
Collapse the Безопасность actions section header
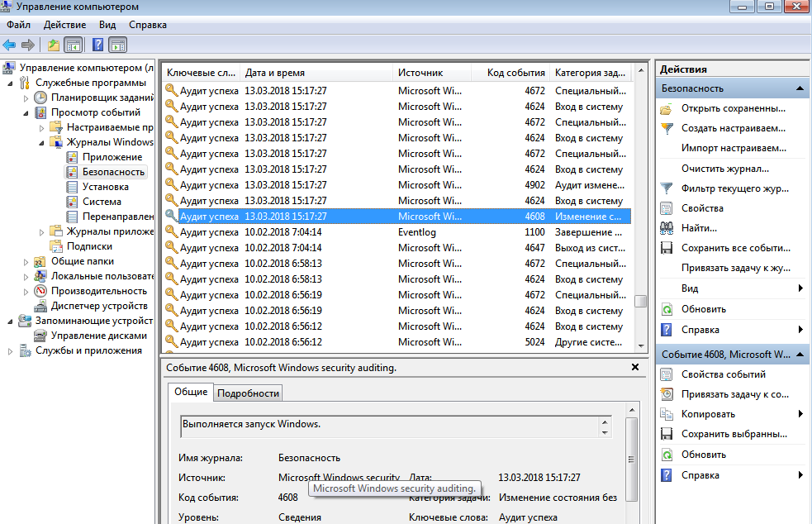pyautogui.click(x=800, y=88)
